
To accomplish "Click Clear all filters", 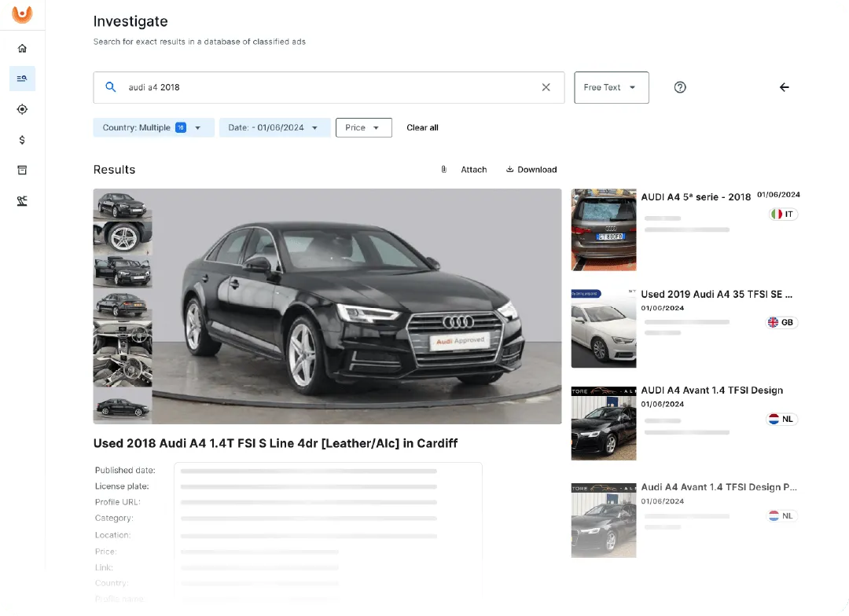I will click(422, 128).
